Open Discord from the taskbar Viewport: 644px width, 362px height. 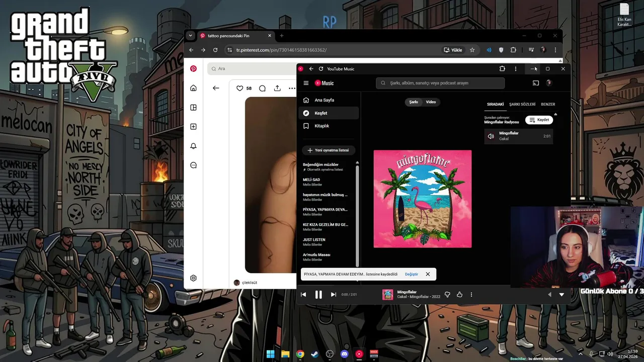(344, 354)
